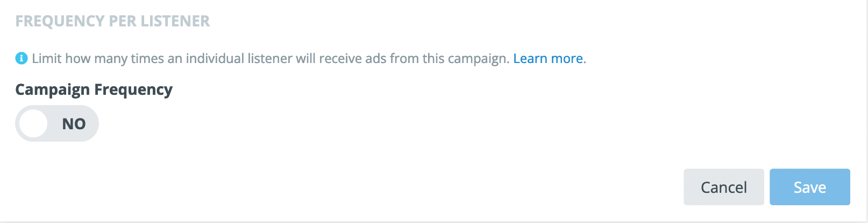Click the NO label on the toggle
The width and height of the screenshot is (868, 223).
74,124
